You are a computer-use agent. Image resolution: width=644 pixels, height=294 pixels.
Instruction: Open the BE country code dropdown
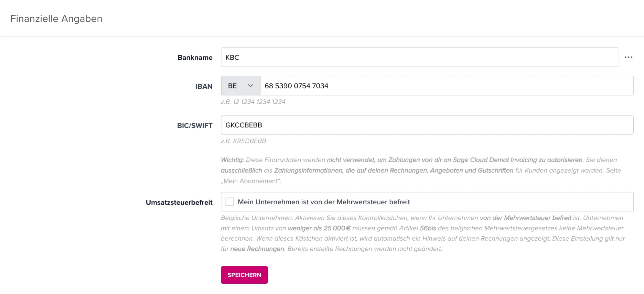pyautogui.click(x=241, y=86)
